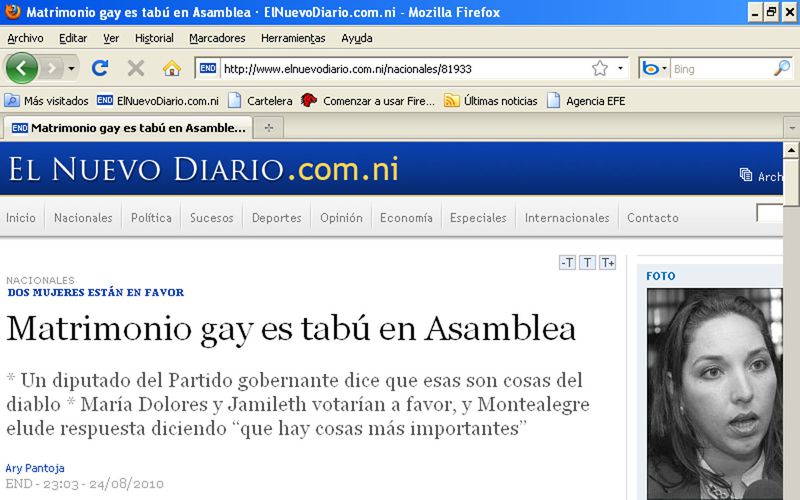Focus the Bing search input field
This screenshot has width=800, height=500.
(x=720, y=69)
